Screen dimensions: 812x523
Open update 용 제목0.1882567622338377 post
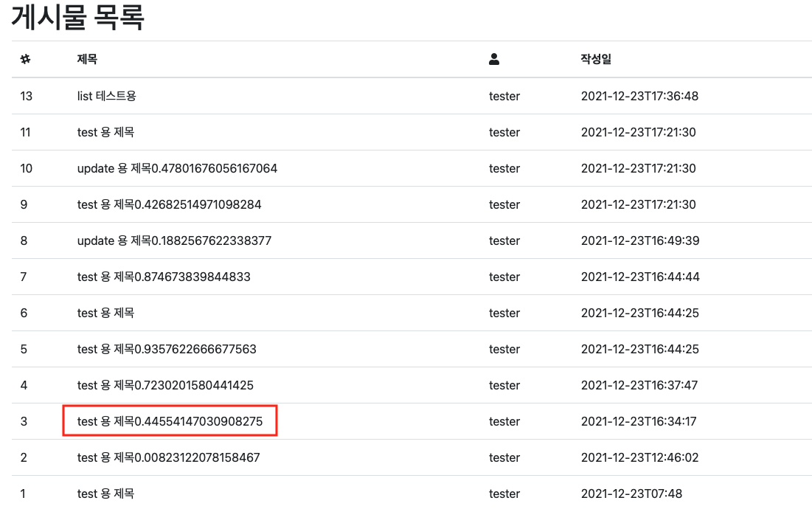tap(174, 240)
